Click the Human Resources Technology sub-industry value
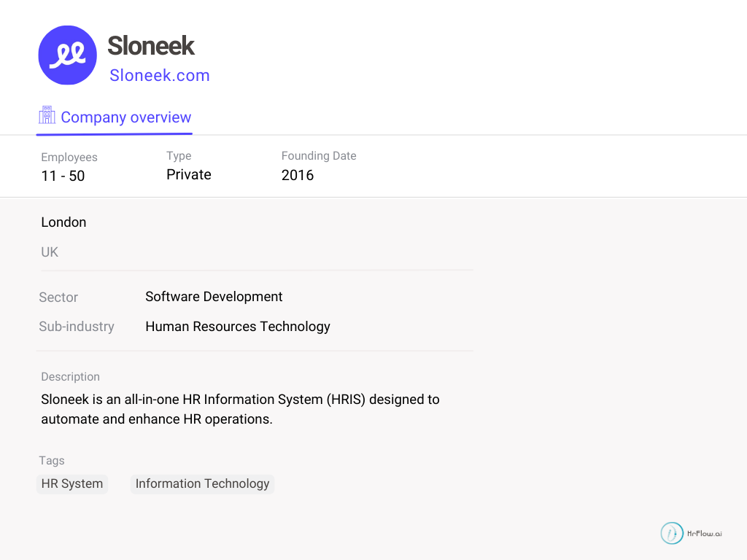Image resolution: width=747 pixels, height=560 pixels. click(x=238, y=327)
